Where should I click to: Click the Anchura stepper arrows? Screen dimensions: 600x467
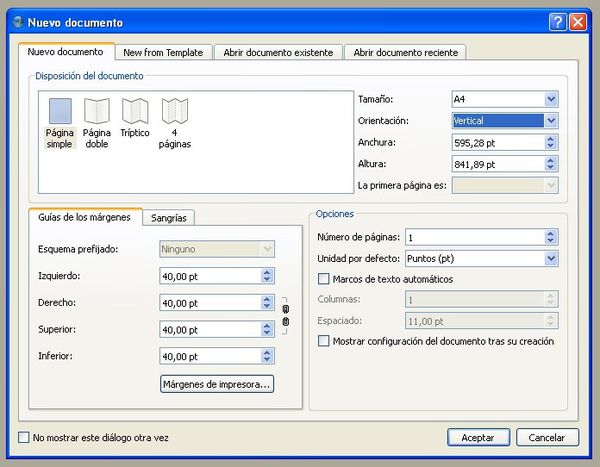click(551, 142)
